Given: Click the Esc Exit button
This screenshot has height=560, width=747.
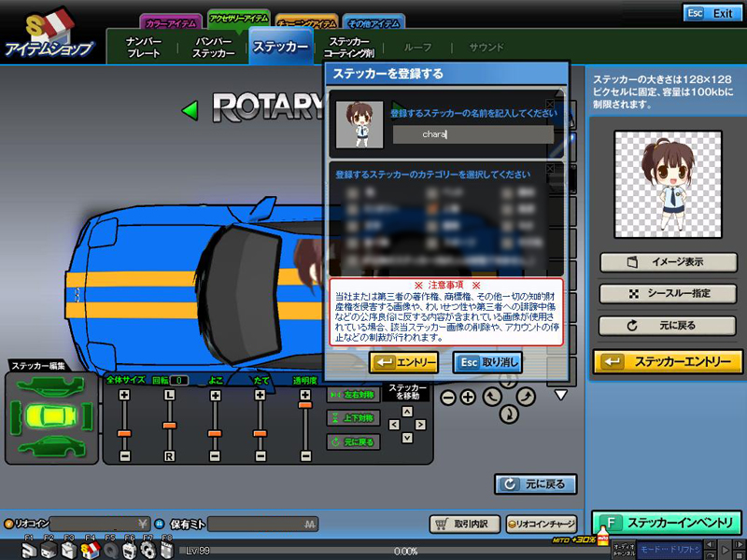Looking at the screenshot, I should point(712,13).
